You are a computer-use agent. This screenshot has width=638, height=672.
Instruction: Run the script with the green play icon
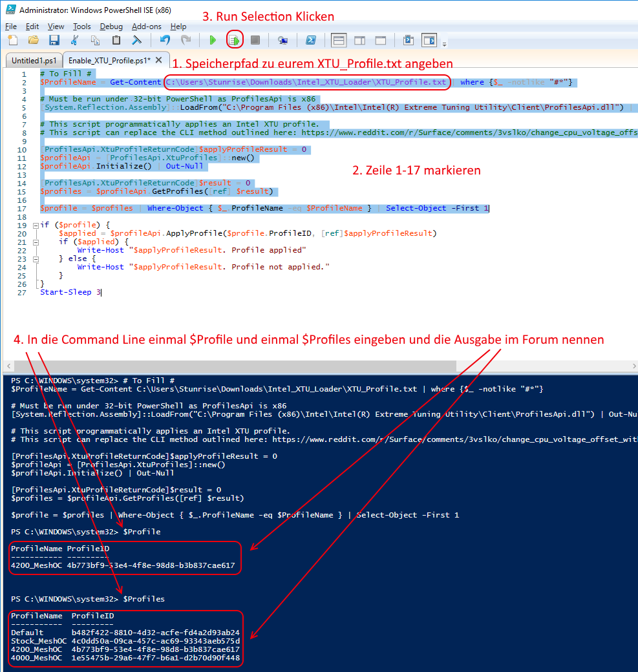click(213, 40)
